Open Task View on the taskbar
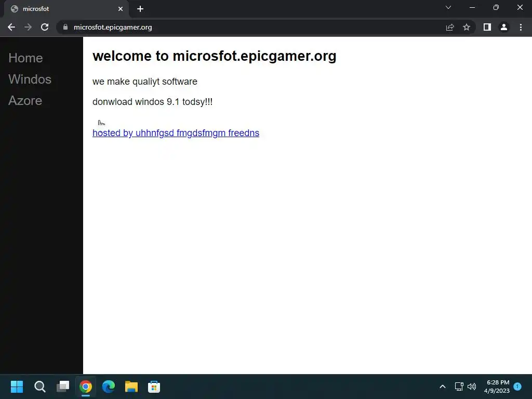Viewport: 532px width, 399px height. (63, 387)
